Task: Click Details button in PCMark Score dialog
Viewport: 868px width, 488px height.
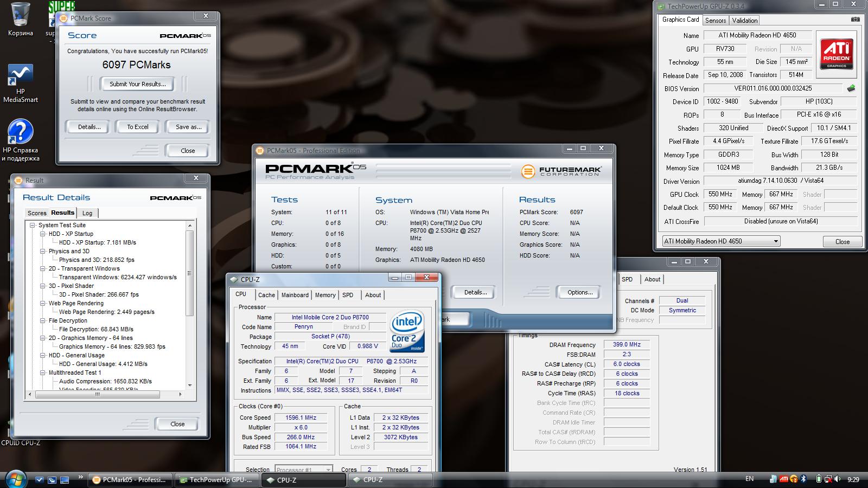Action: click(x=89, y=127)
